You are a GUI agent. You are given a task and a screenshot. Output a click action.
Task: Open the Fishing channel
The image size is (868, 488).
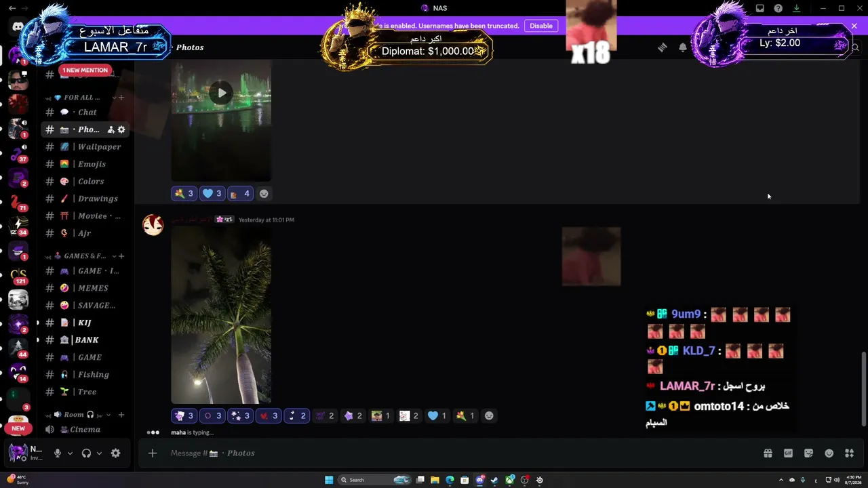pyautogui.click(x=85, y=375)
